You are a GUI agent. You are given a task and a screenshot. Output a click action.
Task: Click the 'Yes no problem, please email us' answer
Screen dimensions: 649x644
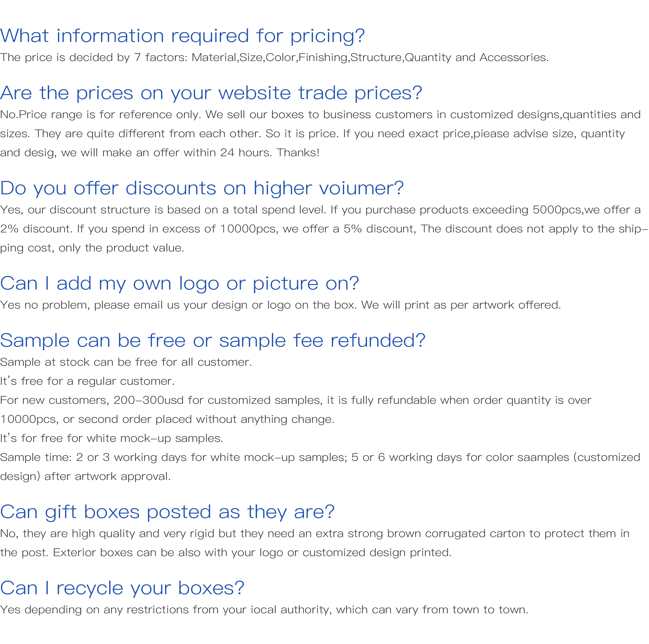(x=281, y=305)
